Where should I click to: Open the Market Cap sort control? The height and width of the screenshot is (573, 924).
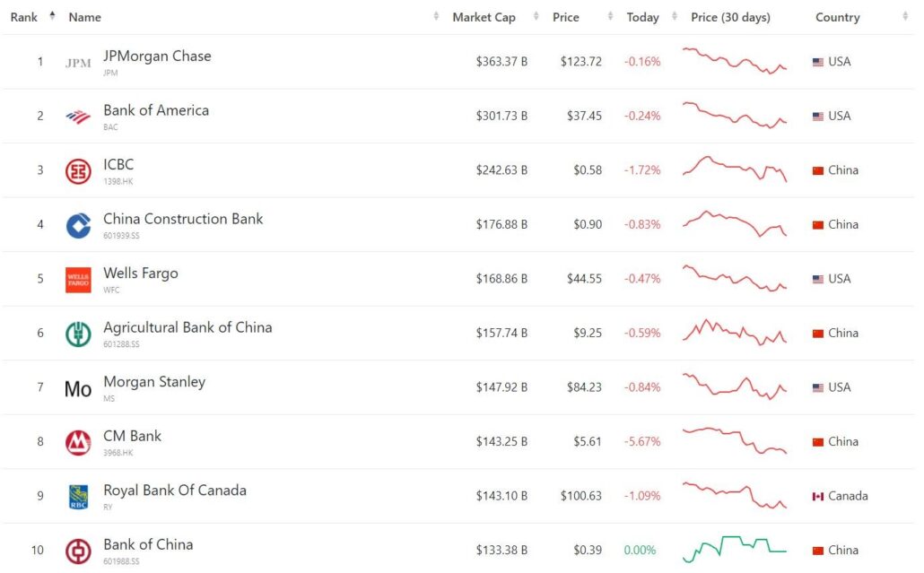coord(536,16)
